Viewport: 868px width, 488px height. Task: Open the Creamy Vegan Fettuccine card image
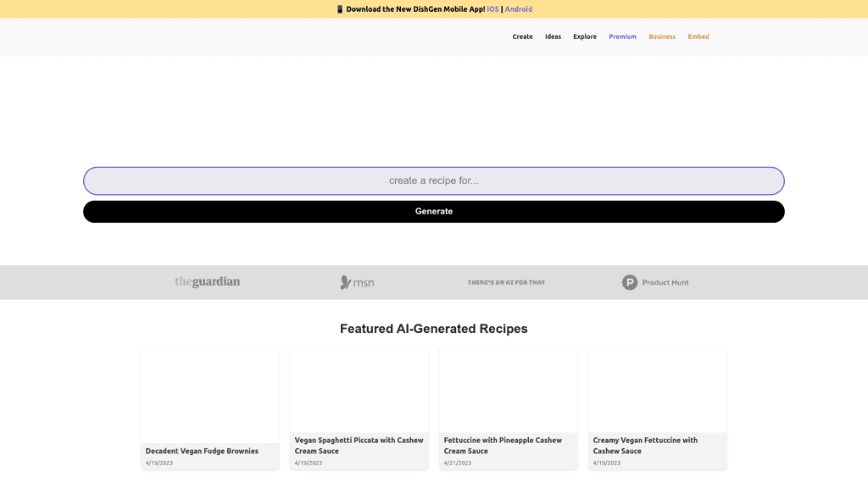coord(658,390)
